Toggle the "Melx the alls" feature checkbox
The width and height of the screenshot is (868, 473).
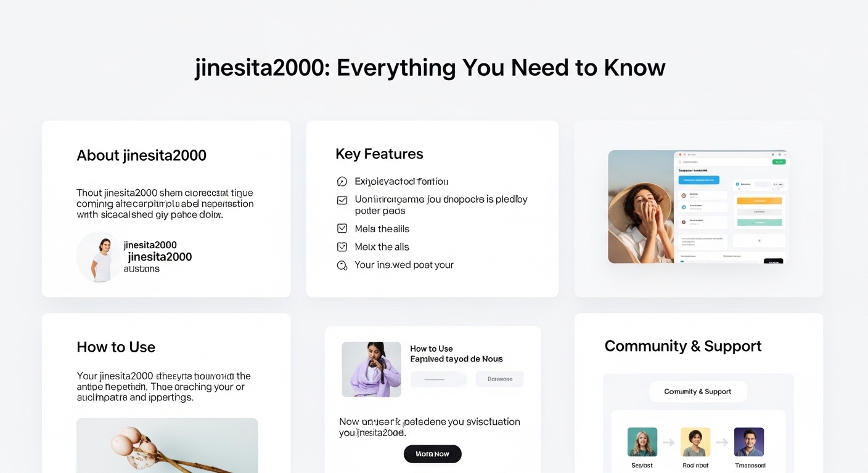pyautogui.click(x=342, y=246)
